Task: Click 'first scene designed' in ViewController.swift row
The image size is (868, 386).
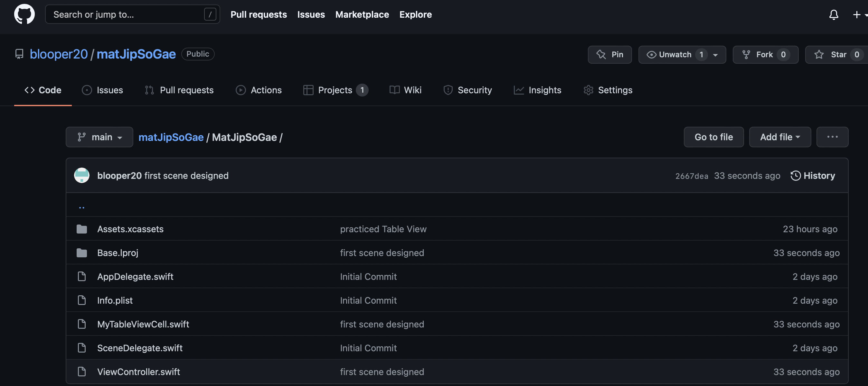Action: click(x=382, y=372)
